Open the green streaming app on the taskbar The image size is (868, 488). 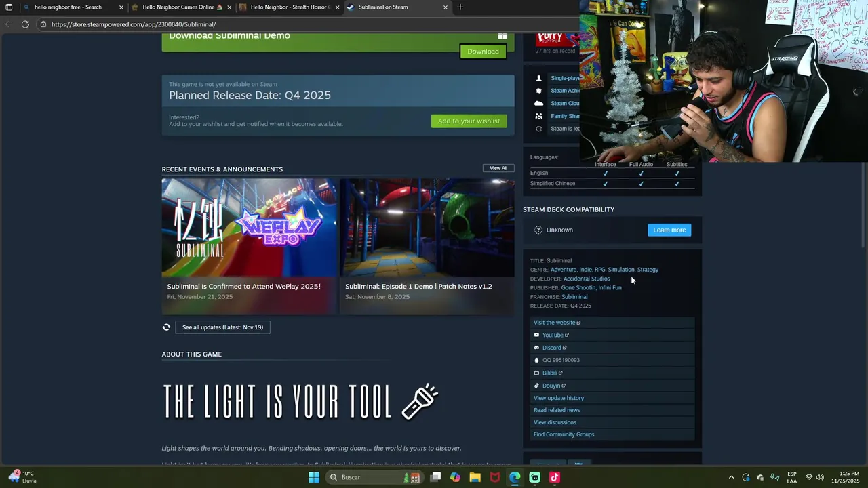click(x=534, y=477)
